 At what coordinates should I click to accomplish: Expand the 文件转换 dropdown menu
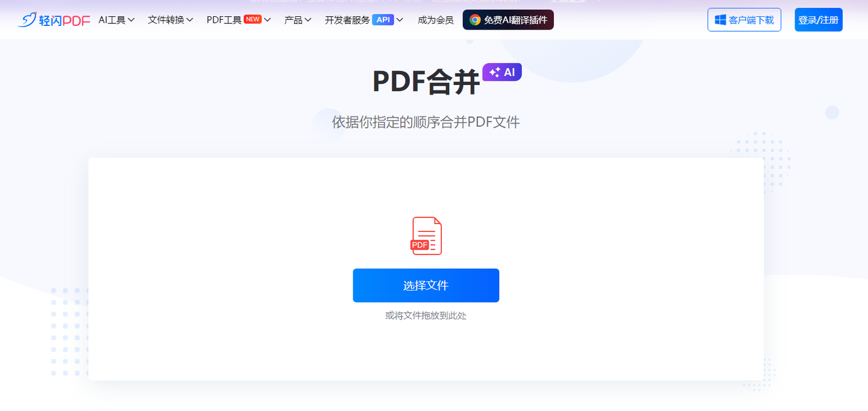171,20
